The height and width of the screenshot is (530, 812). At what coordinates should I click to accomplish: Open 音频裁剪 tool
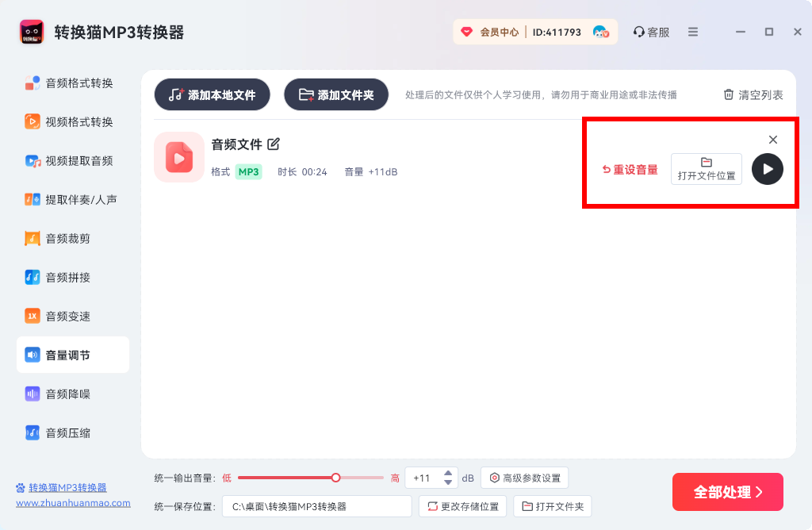coord(57,238)
